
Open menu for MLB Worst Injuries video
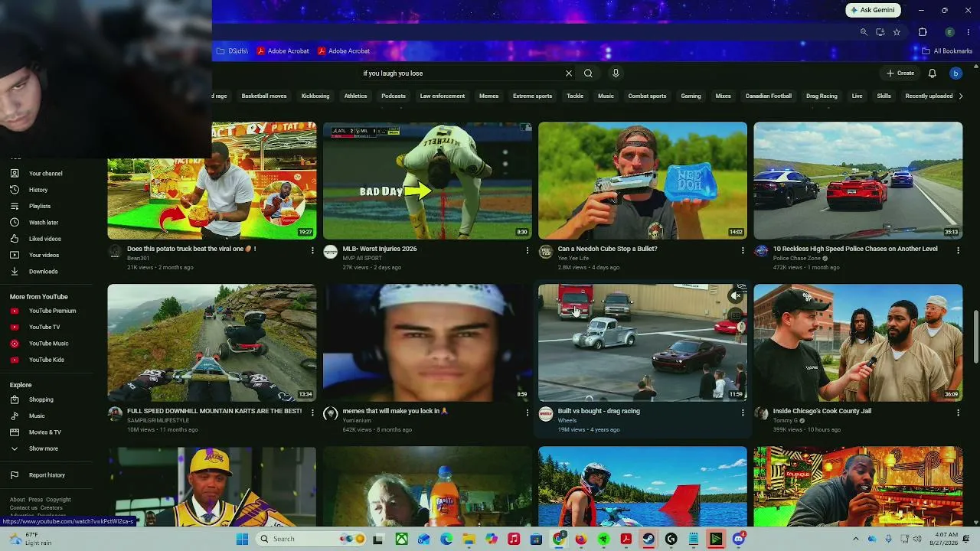pos(528,250)
